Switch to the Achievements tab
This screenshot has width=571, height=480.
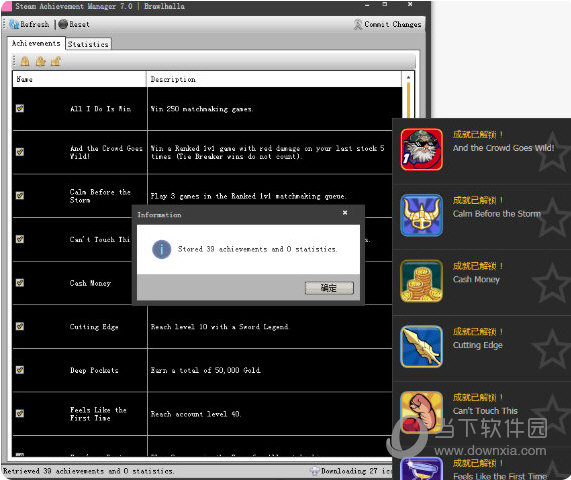[x=36, y=43]
